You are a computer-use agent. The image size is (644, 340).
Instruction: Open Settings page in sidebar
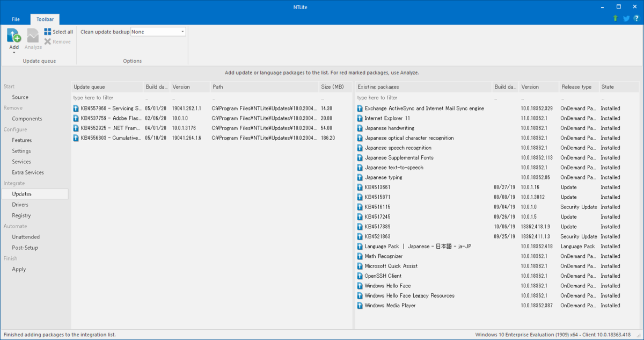click(x=21, y=151)
